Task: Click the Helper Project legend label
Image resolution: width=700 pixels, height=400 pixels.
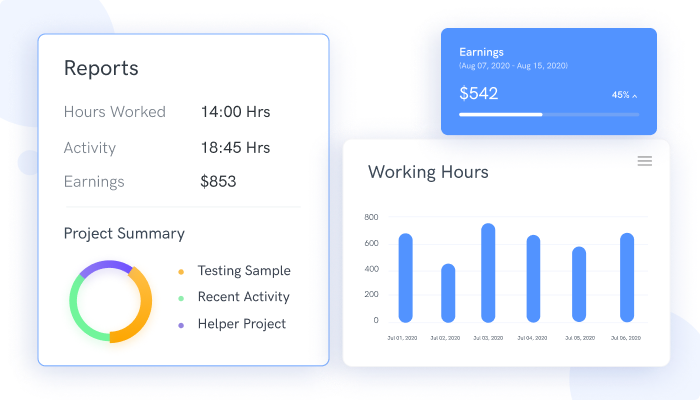Action: point(242,324)
